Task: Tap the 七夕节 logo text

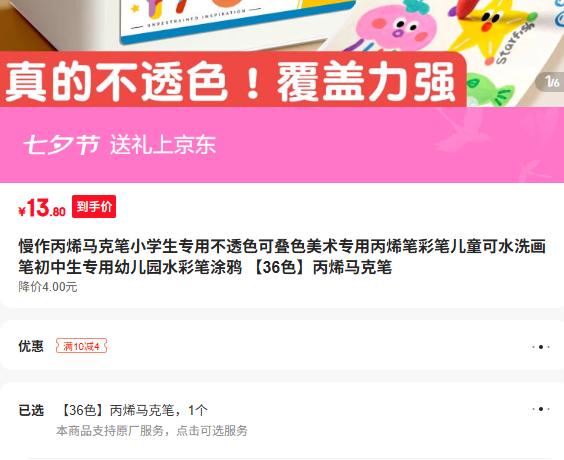Action: pos(61,145)
